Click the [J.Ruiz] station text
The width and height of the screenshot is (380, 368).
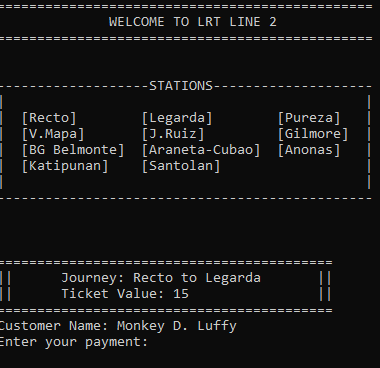173,134
